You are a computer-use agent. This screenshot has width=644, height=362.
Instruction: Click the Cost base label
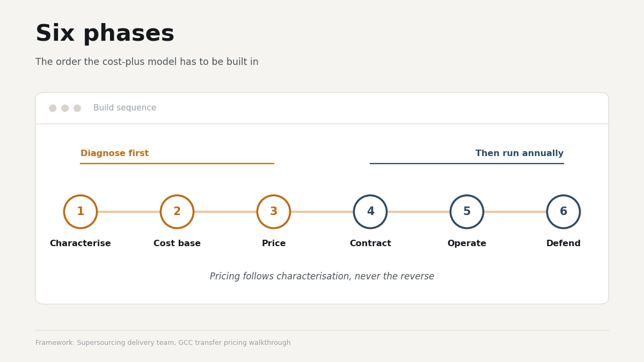(177, 243)
